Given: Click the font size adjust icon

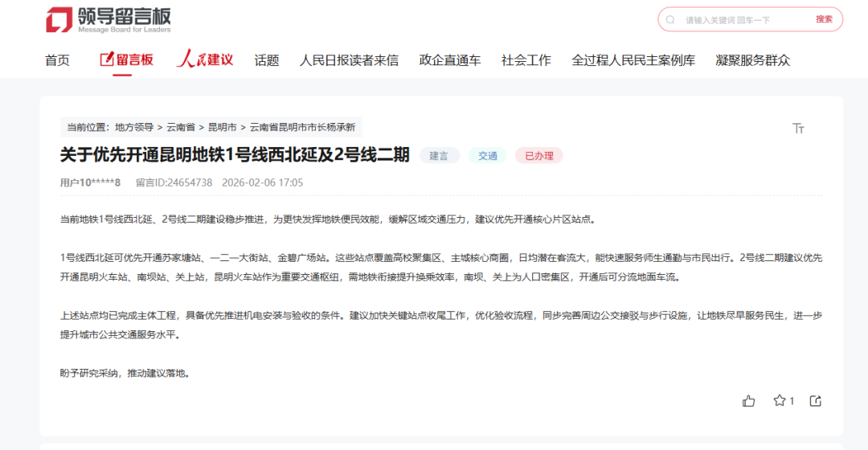Looking at the screenshot, I should pyautogui.click(x=798, y=129).
